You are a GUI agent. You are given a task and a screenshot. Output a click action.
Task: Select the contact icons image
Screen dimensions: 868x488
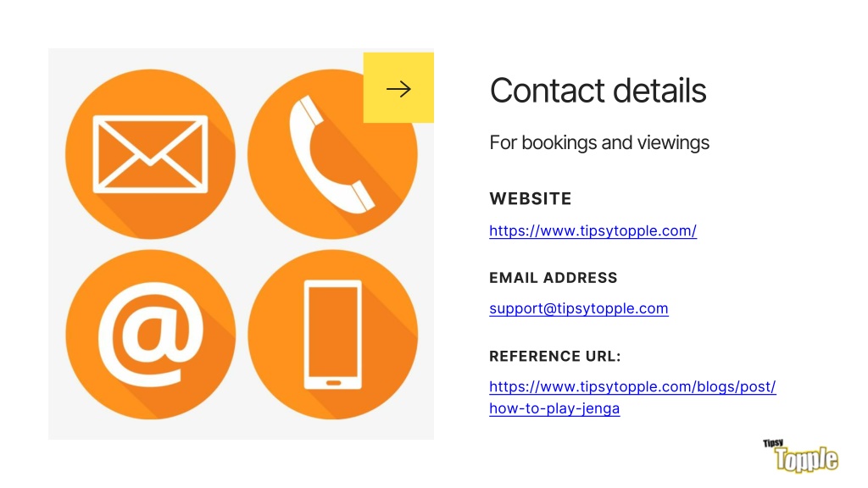coord(241,244)
